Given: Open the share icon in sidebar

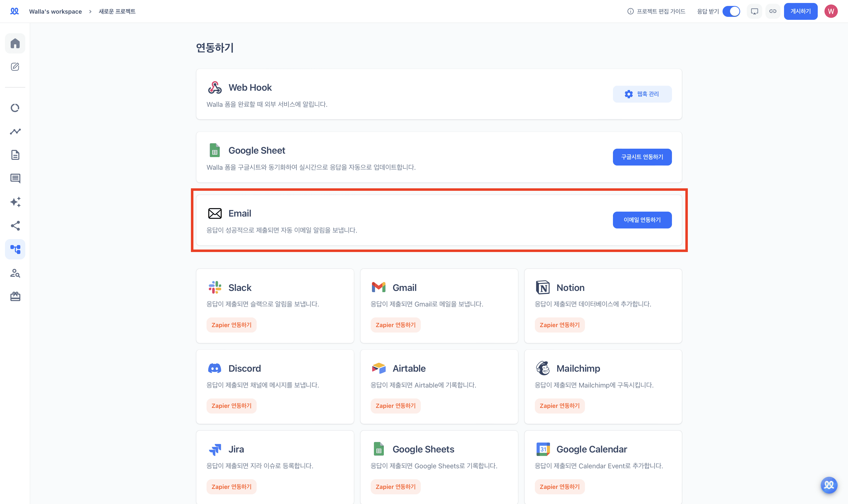Looking at the screenshot, I should [15, 226].
